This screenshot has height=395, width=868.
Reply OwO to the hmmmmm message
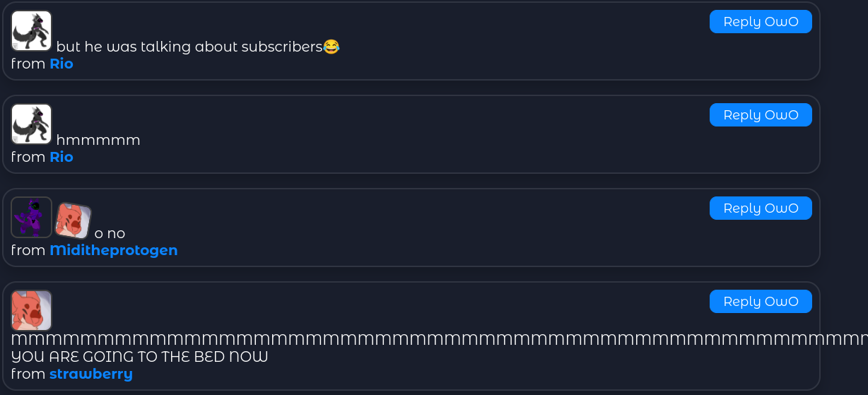(x=761, y=115)
